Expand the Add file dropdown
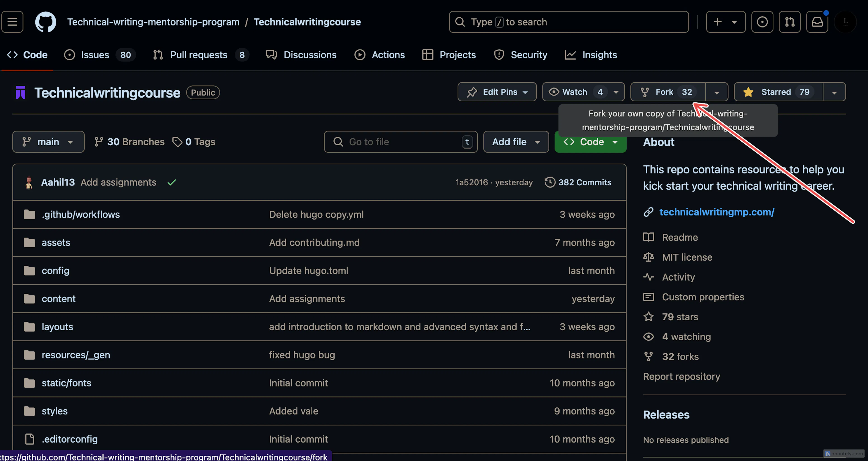This screenshot has width=868, height=461. tap(516, 142)
